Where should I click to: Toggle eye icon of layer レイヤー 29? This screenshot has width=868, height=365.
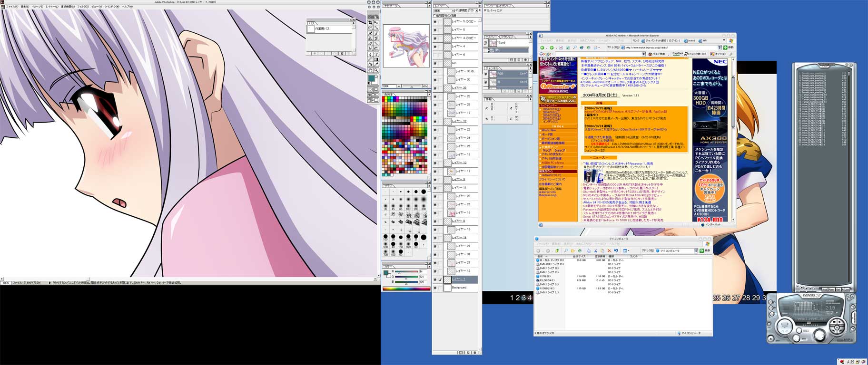coord(435,88)
